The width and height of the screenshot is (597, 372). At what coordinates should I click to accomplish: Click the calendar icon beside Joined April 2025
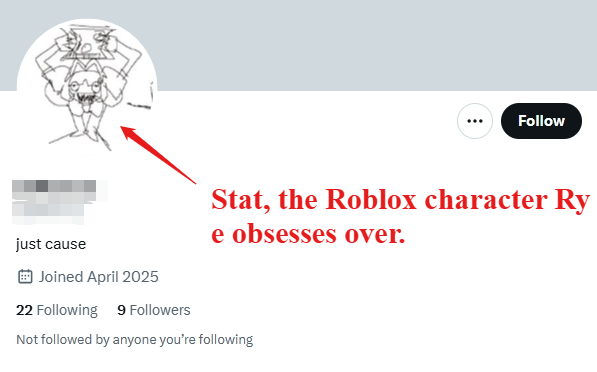pyautogui.click(x=25, y=277)
